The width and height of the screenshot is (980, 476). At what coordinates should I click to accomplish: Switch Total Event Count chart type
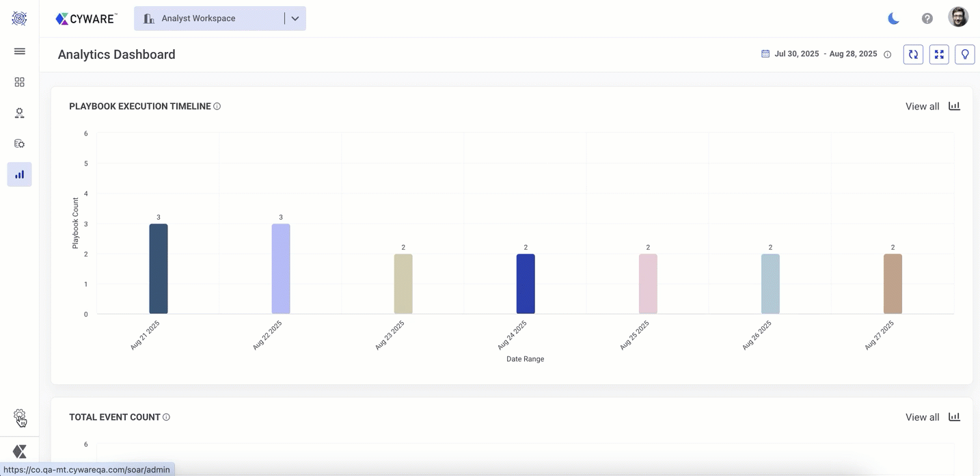pyautogui.click(x=954, y=417)
